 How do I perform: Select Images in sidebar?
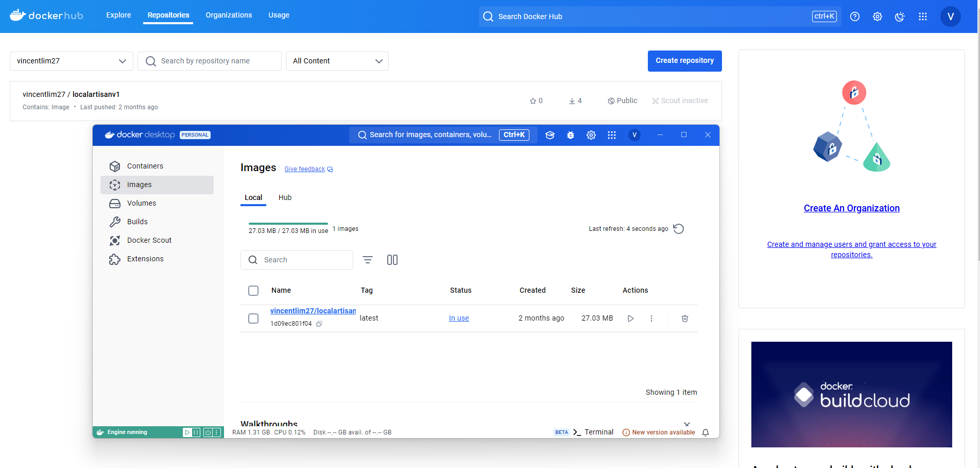pos(157,185)
